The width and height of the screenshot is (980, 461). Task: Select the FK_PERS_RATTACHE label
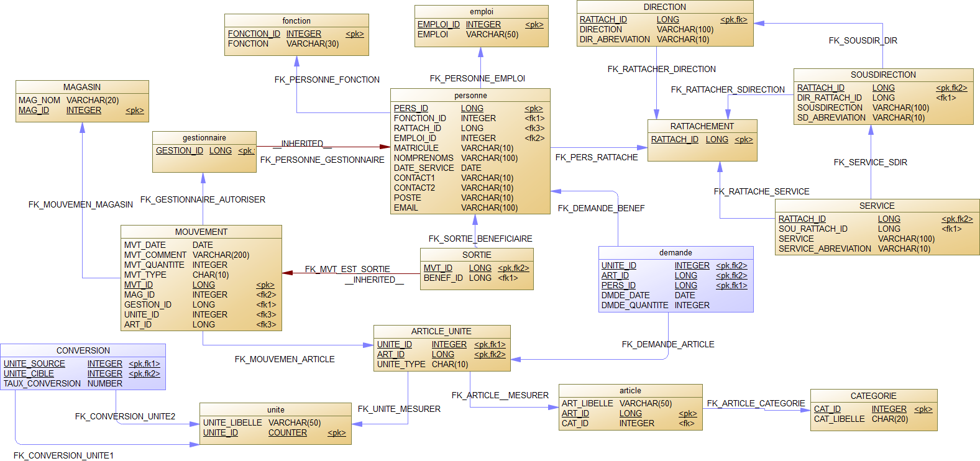(x=597, y=157)
